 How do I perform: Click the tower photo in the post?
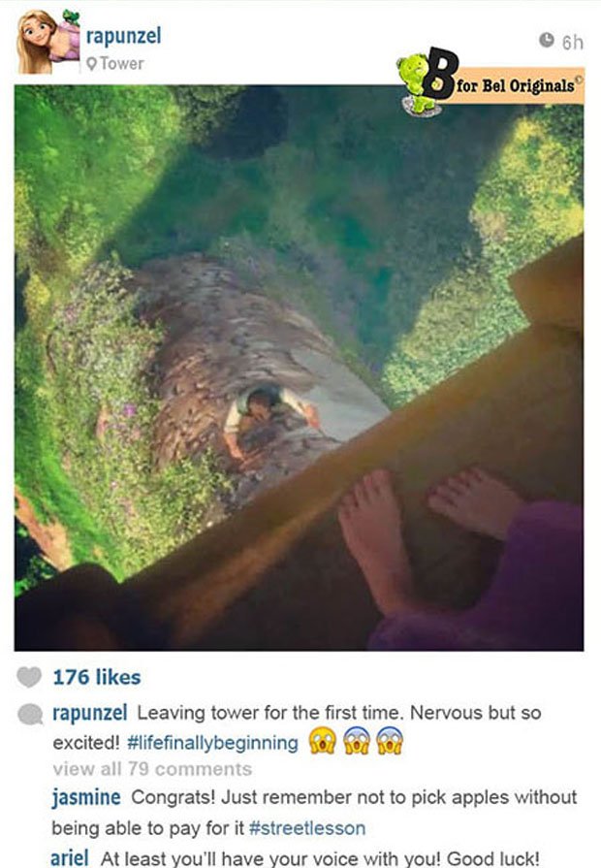coord(299,369)
